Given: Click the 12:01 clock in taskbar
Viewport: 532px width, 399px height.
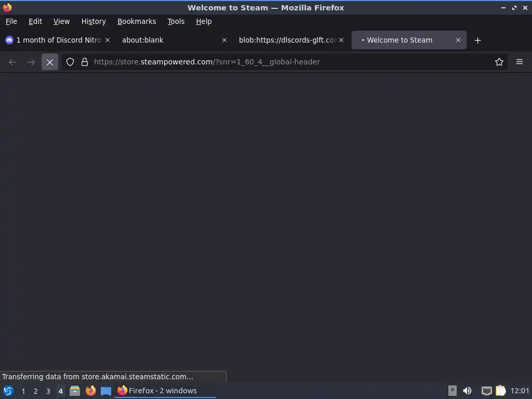Looking at the screenshot, I should 520,391.
